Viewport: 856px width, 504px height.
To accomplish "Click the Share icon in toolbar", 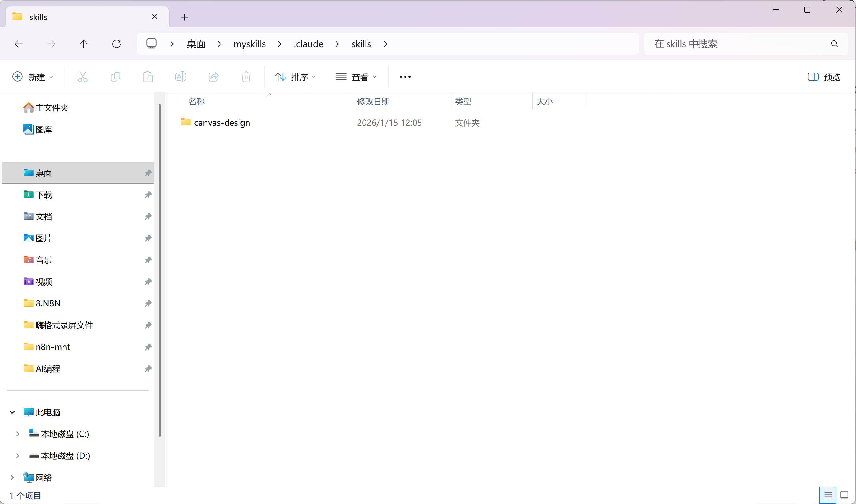I will click(213, 77).
